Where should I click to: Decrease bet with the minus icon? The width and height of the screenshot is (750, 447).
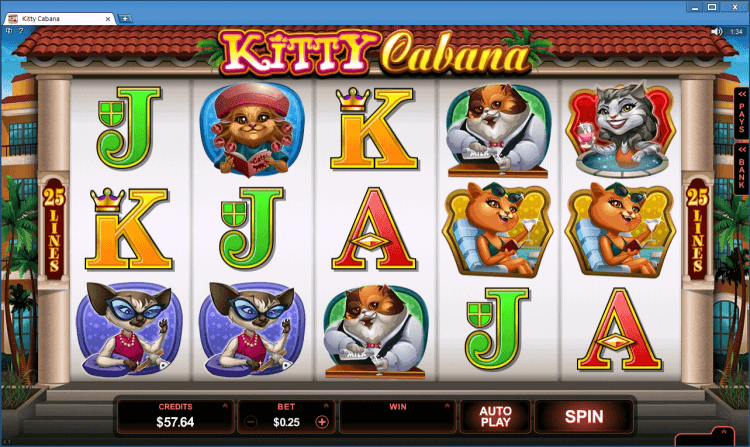click(x=251, y=422)
